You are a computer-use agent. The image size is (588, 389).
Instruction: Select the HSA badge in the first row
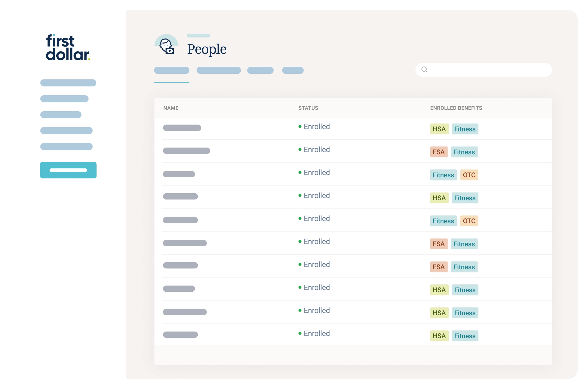[439, 129]
